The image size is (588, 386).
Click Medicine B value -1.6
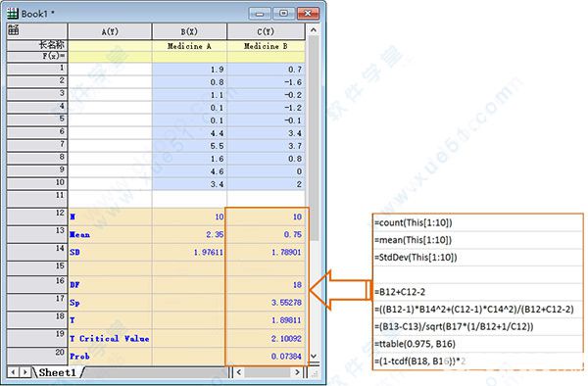click(266, 82)
